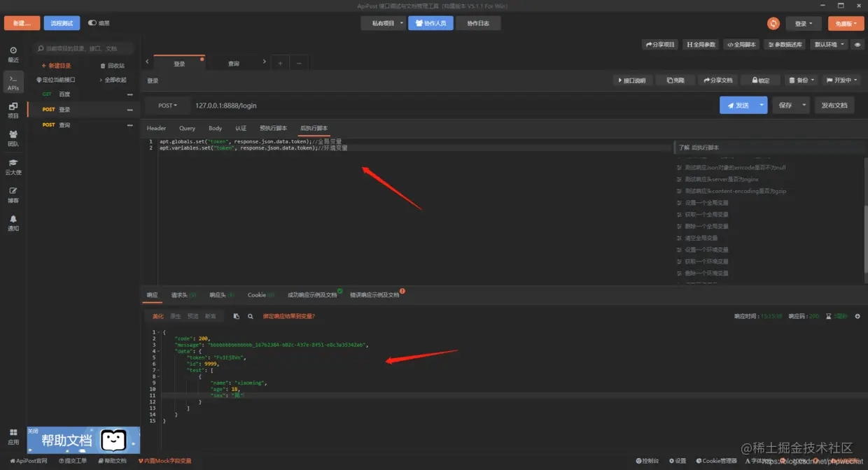Open ApiPost官网 link in status bar
868x470 pixels.
pyautogui.click(x=29, y=461)
